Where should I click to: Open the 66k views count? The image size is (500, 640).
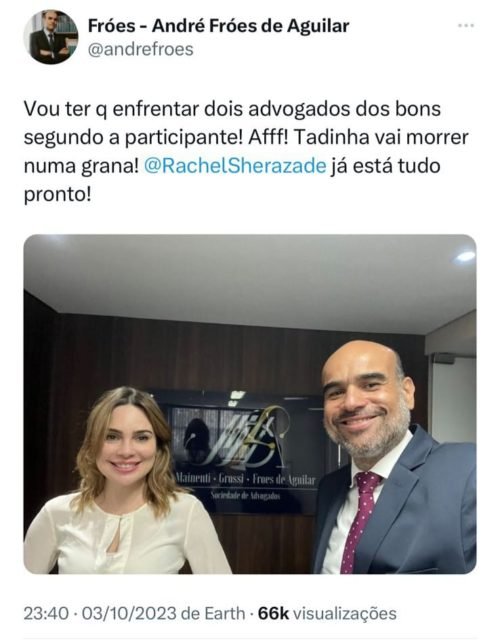pos(273,613)
